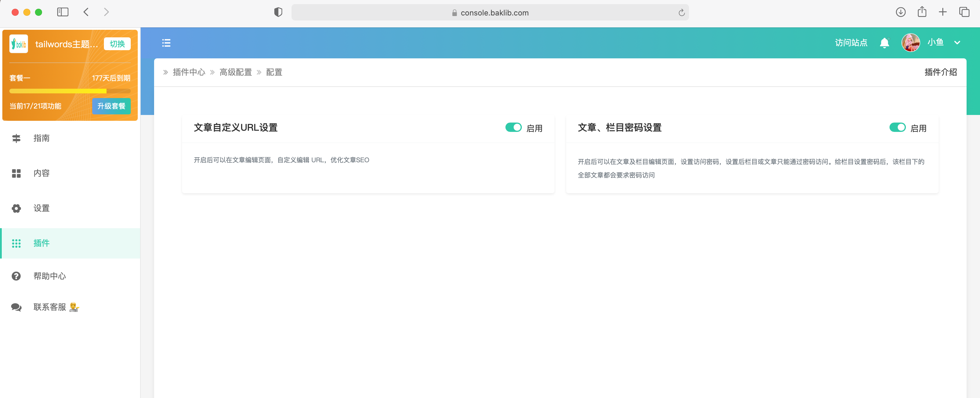The width and height of the screenshot is (980, 398).
Task: Open the 设置 menu item
Action: [70, 209]
